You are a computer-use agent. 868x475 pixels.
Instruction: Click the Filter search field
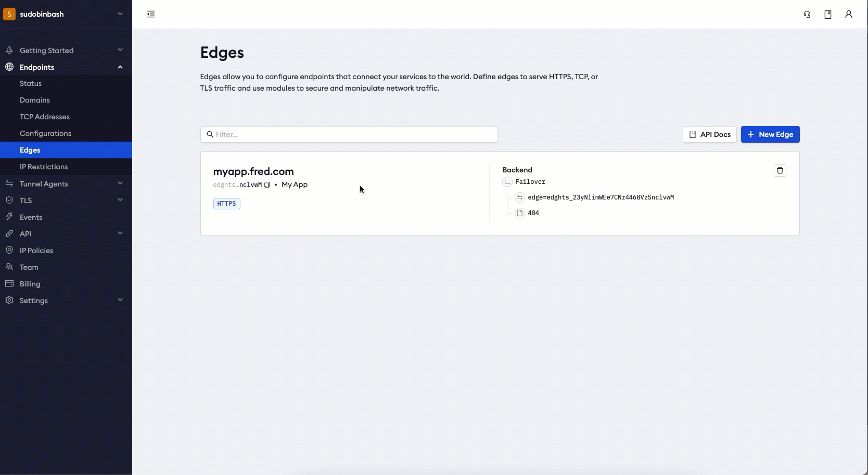pos(349,134)
